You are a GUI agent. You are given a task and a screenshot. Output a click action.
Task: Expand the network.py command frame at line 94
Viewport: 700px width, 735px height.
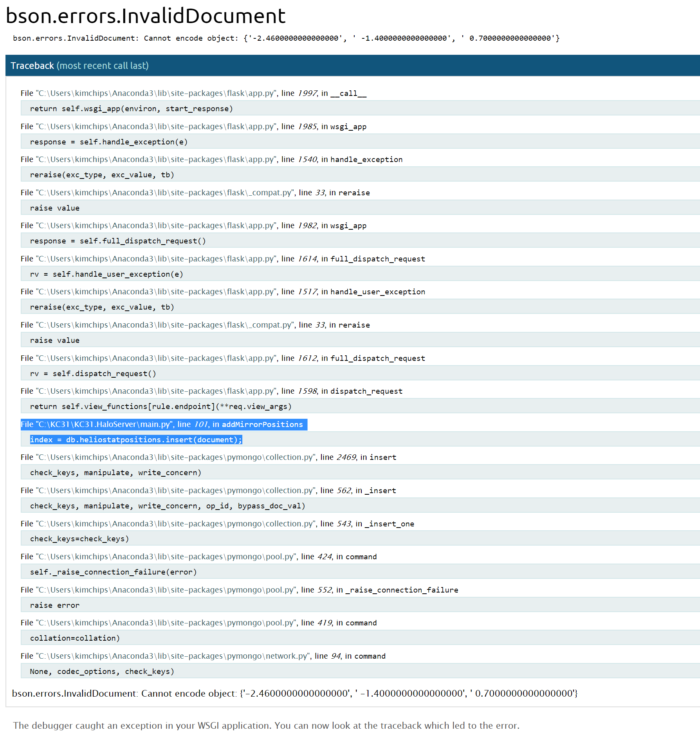[x=204, y=656]
